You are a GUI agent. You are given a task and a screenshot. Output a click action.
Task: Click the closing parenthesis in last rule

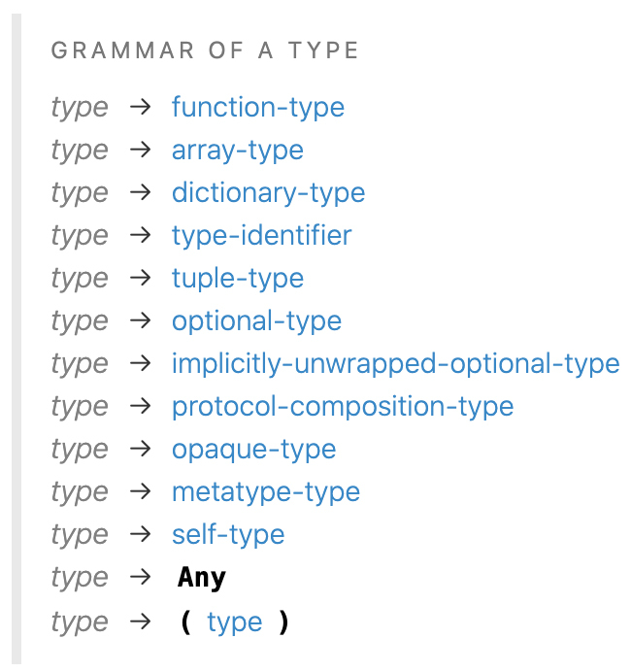(283, 622)
